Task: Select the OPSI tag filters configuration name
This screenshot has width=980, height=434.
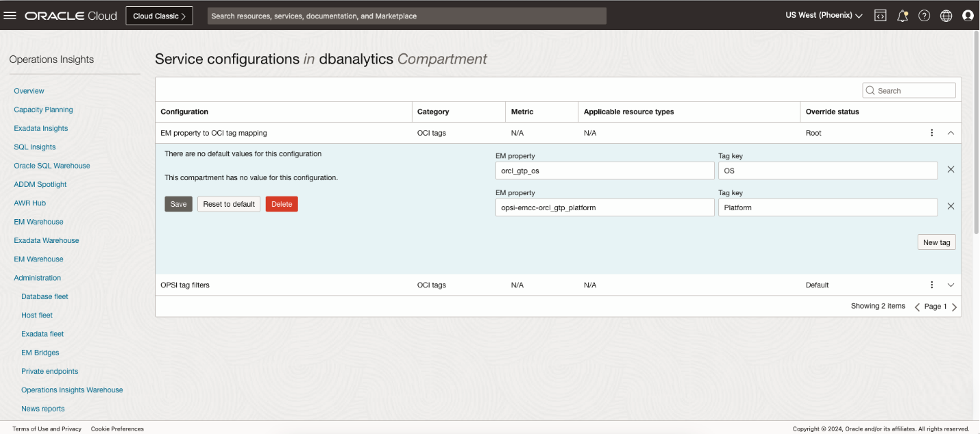Action: (x=185, y=285)
